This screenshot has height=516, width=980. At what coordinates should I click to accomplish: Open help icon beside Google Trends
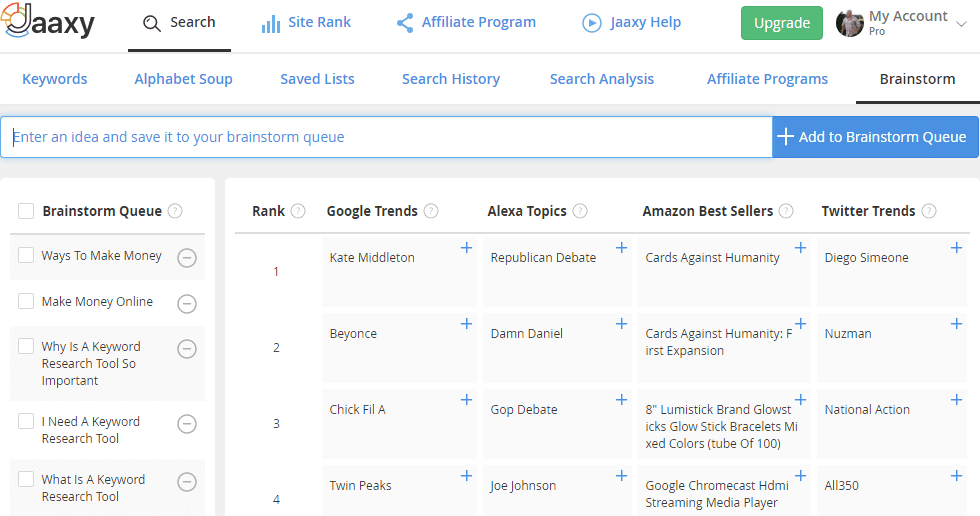(431, 211)
